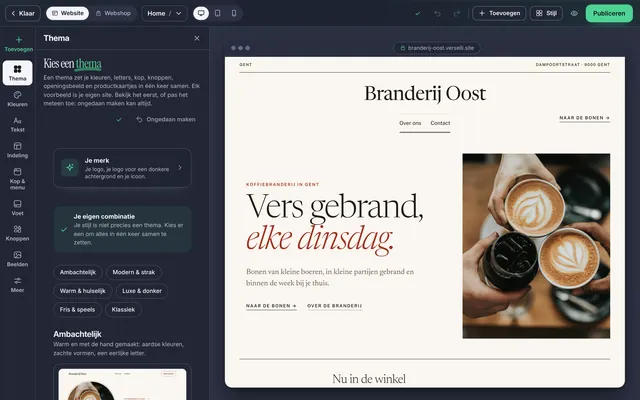Select the Modern & strak theme chip
This screenshot has height=400, width=640.
pos(133,272)
